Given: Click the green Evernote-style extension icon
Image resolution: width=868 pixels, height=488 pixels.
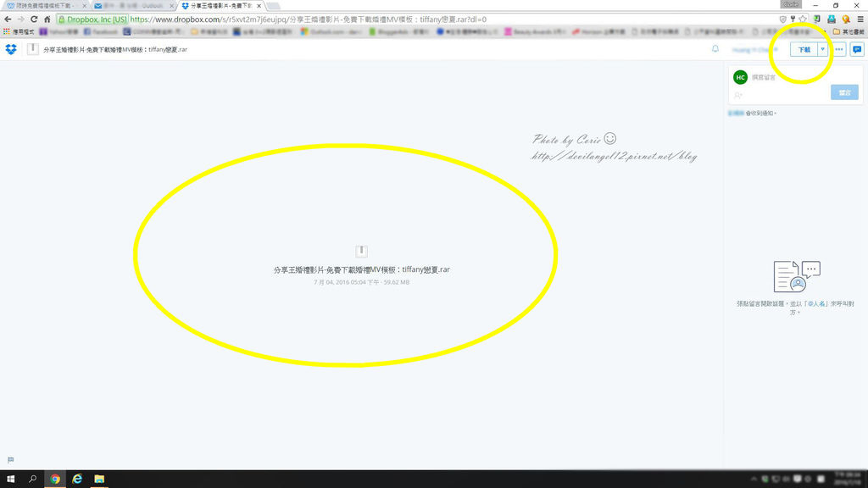Looking at the screenshot, I should 817,19.
